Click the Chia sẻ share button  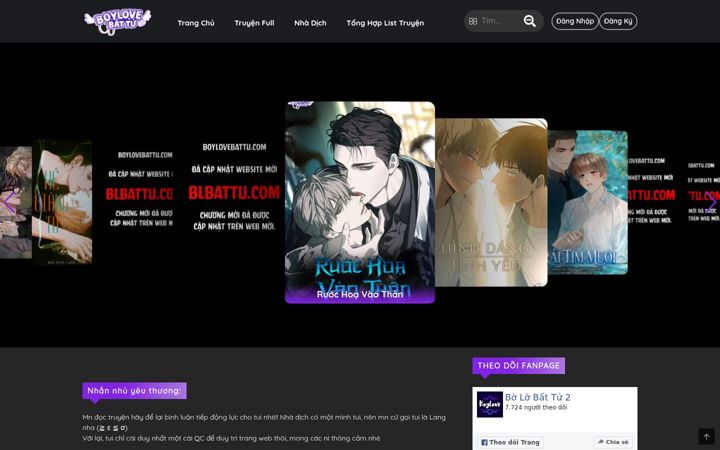[x=613, y=442]
